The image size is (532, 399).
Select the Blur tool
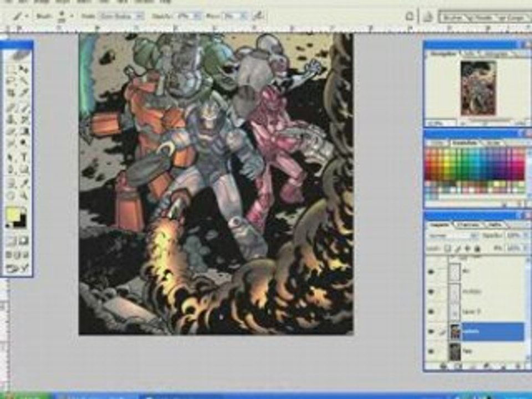(x=11, y=143)
